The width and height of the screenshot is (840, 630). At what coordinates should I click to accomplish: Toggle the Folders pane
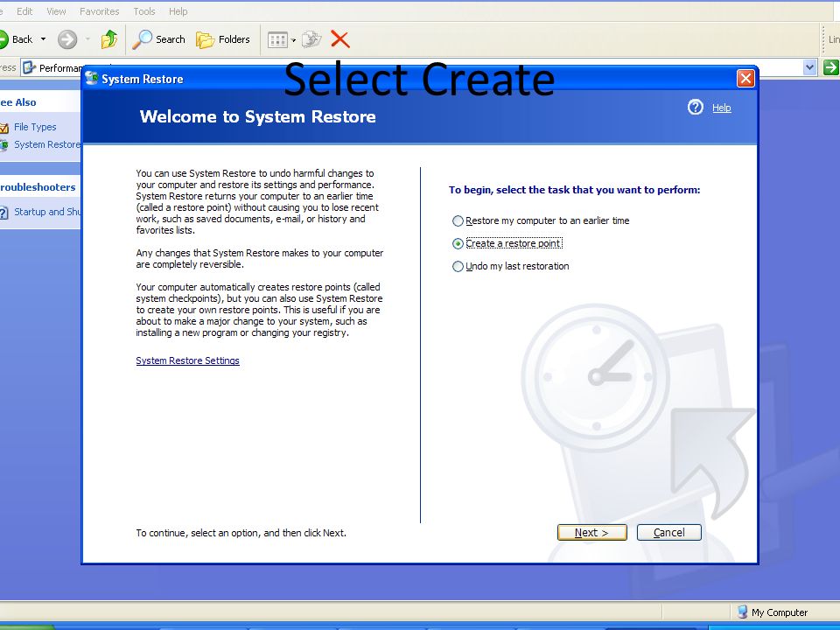pos(223,39)
